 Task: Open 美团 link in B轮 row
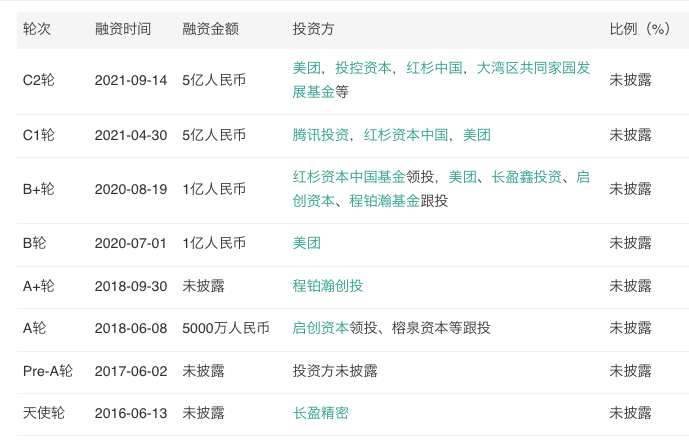[307, 243]
